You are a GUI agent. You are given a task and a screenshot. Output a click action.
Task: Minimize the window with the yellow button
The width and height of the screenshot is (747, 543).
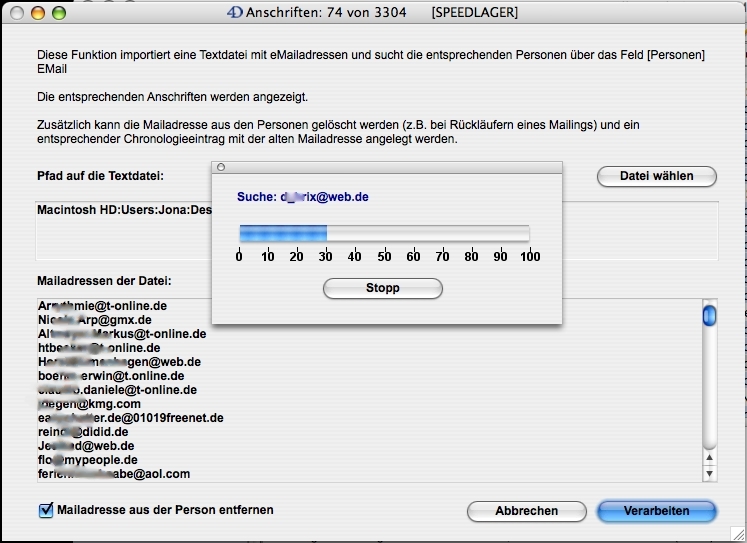[38, 14]
